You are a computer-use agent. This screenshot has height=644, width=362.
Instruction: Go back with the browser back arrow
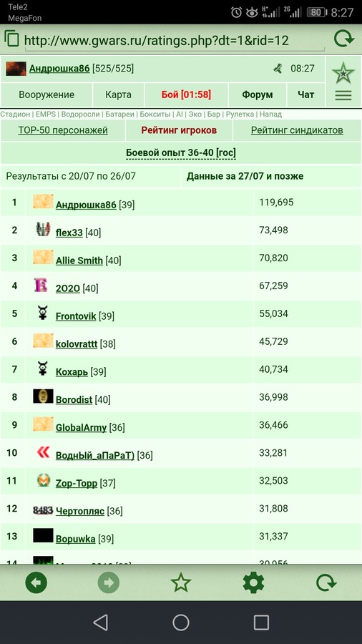pos(36,582)
